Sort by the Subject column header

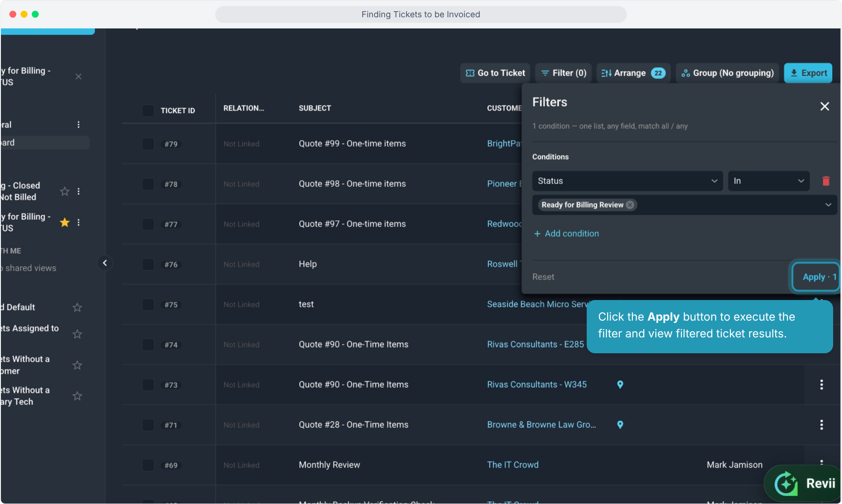click(x=315, y=108)
